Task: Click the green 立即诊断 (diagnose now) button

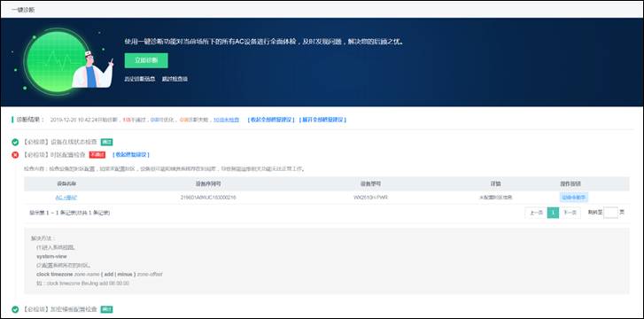Action: click(146, 60)
